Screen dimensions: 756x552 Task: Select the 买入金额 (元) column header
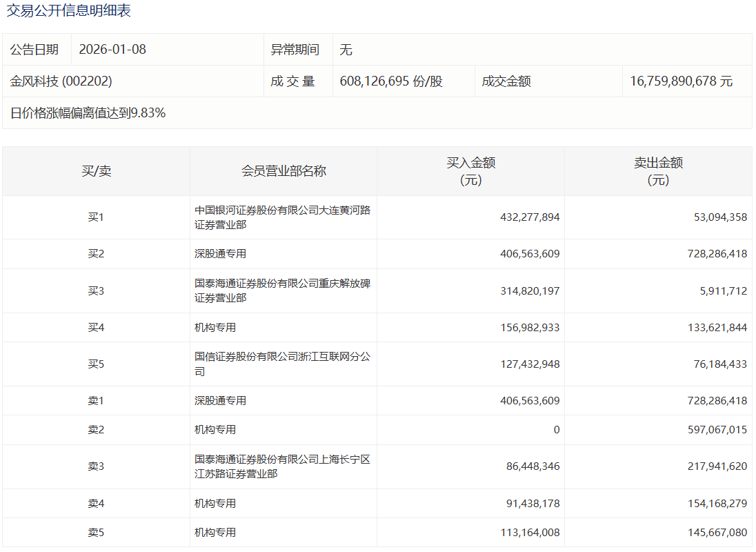click(x=470, y=171)
